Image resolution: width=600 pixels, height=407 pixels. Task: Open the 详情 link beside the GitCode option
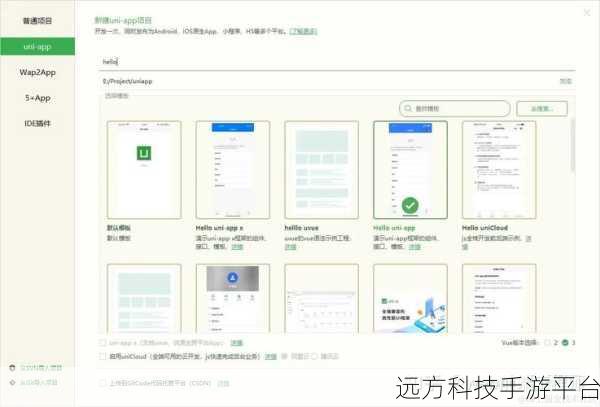(223, 383)
